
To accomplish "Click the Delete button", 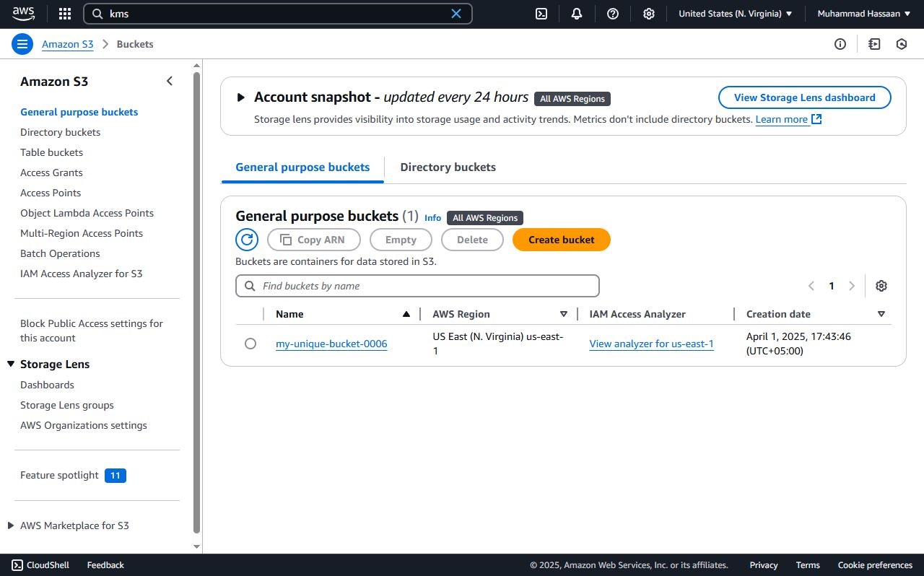I will pyautogui.click(x=472, y=240).
